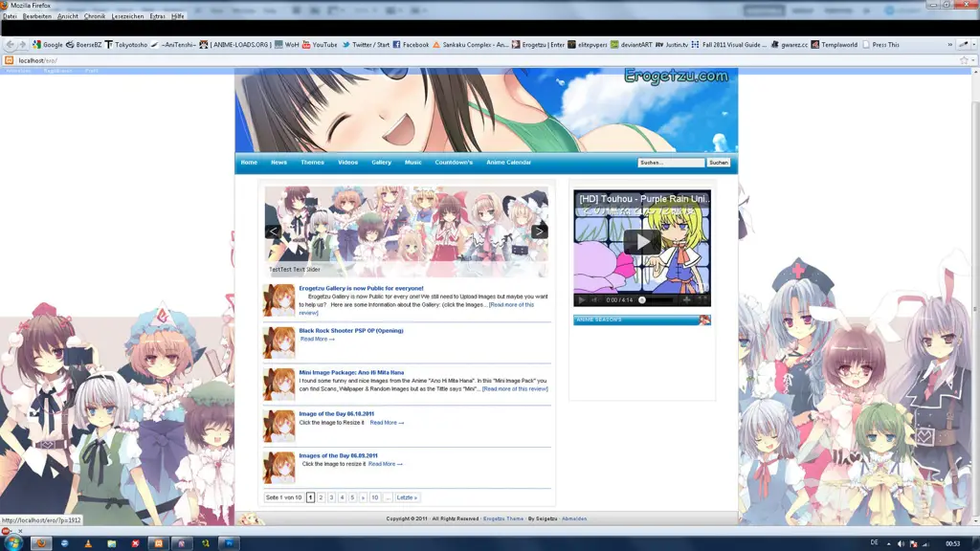The height and width of the screenshot is (551, 980).
Task: Open the Twitter / Start bookmark
Action: pyautogui.click(x=366, y=45)
